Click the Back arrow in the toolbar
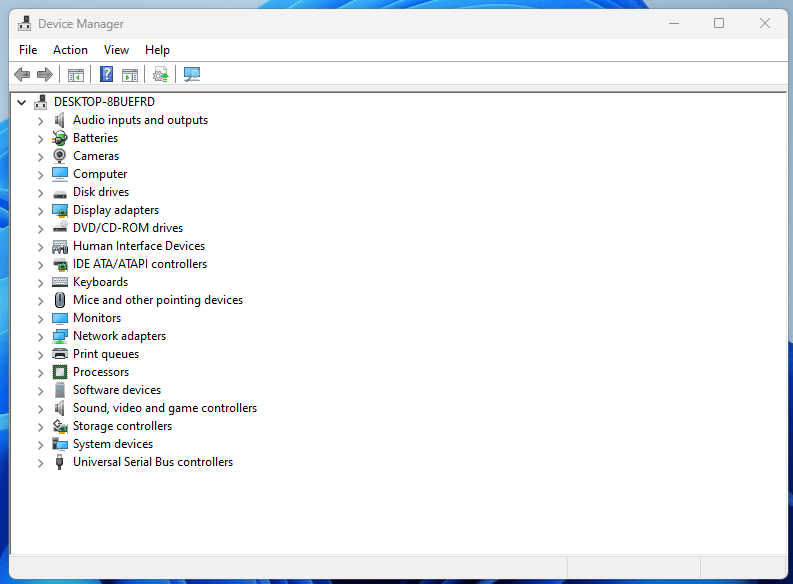The width and height of the screenshot is (793, 584). point(22,74)
